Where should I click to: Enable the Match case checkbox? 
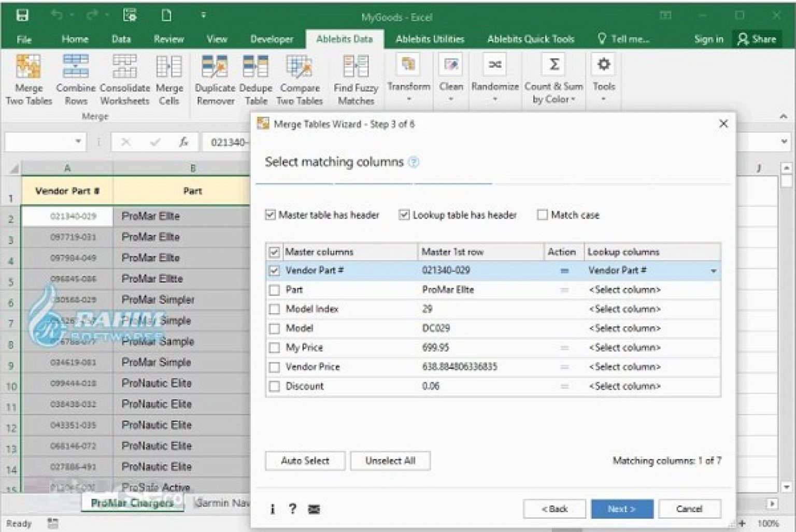point(542,214)
